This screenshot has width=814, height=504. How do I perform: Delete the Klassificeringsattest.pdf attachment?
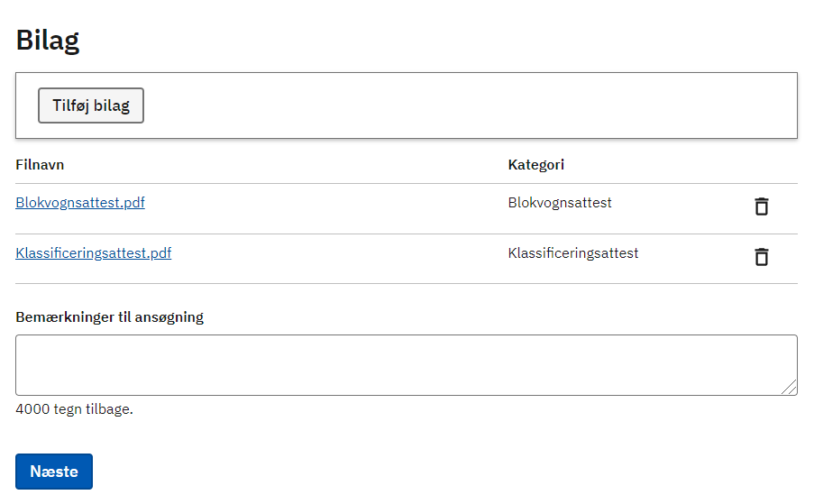click(762, 257)
